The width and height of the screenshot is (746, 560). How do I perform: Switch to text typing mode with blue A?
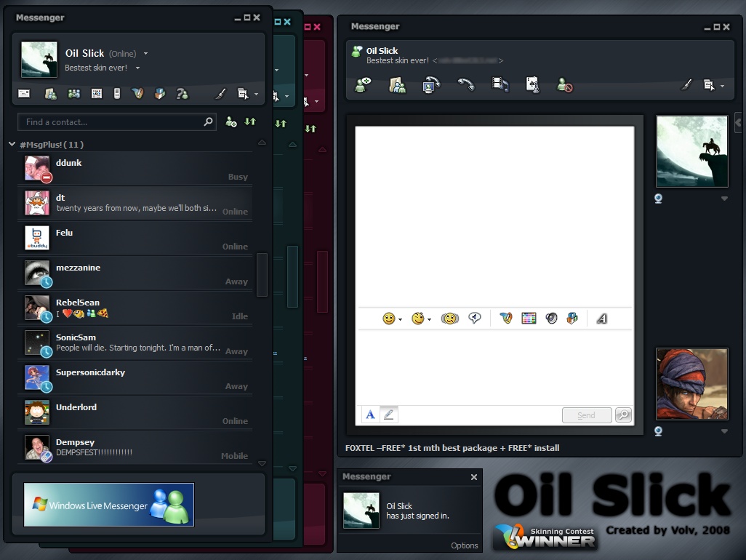point(370,415)
